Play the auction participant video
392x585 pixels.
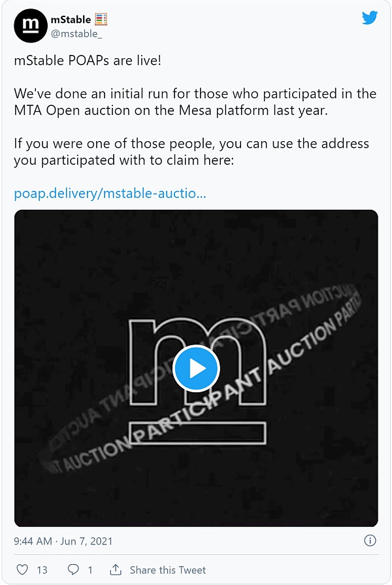[196, 369]
